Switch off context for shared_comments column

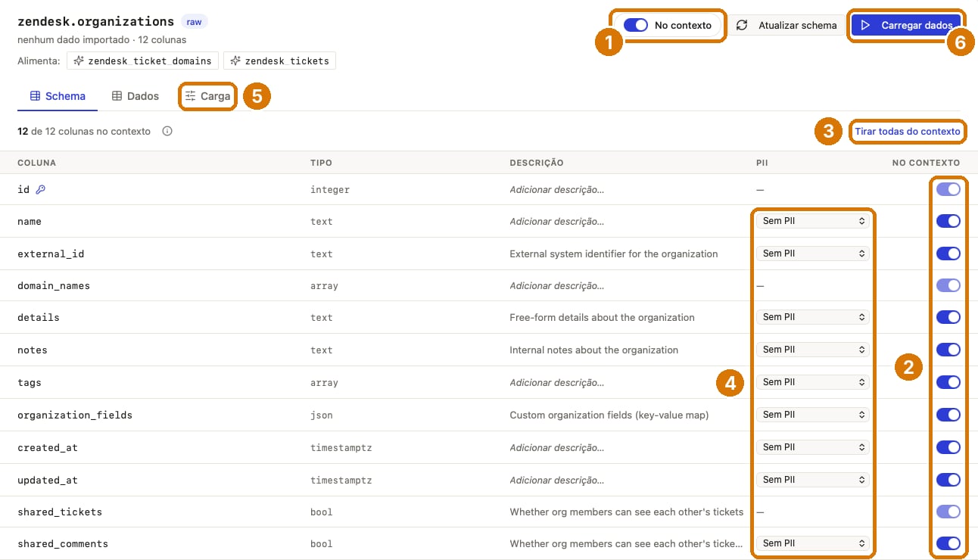[948, 543]
